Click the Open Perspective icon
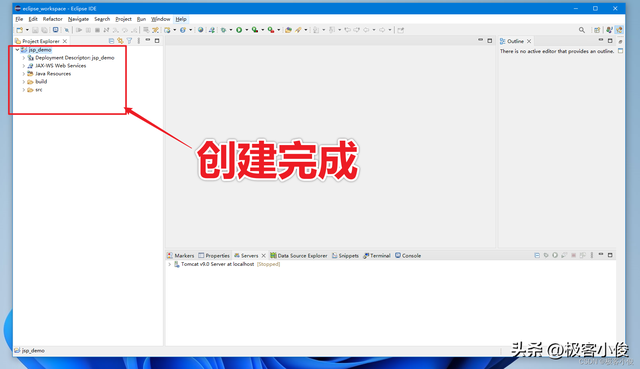 pos(597,30)
